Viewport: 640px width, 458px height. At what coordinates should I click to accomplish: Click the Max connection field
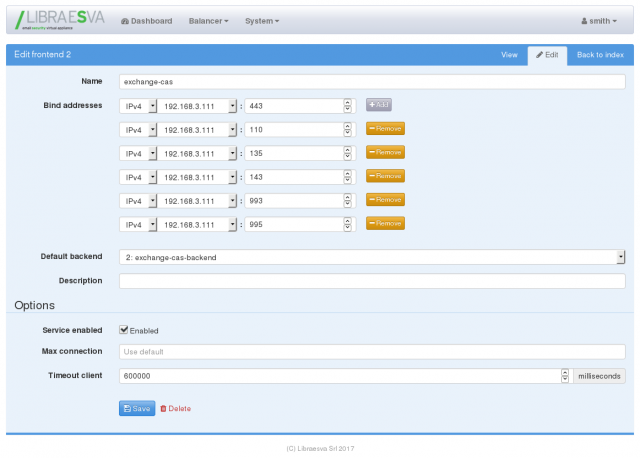click(371, 352)
